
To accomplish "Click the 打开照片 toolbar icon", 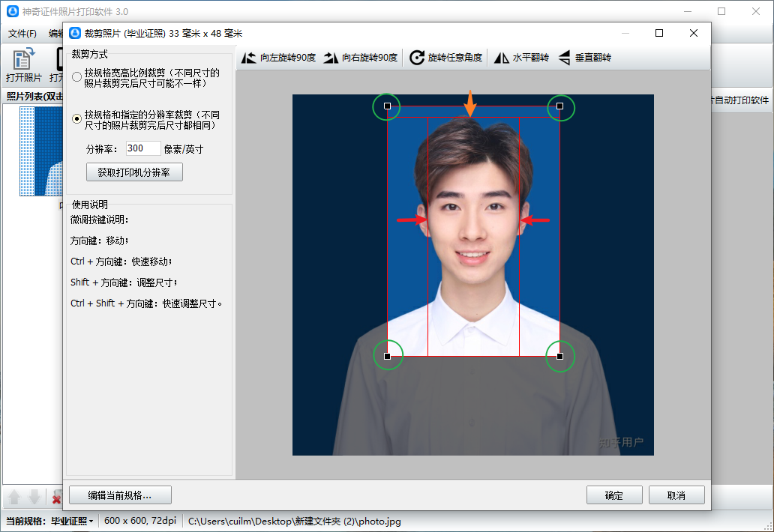I will (23, 59).
